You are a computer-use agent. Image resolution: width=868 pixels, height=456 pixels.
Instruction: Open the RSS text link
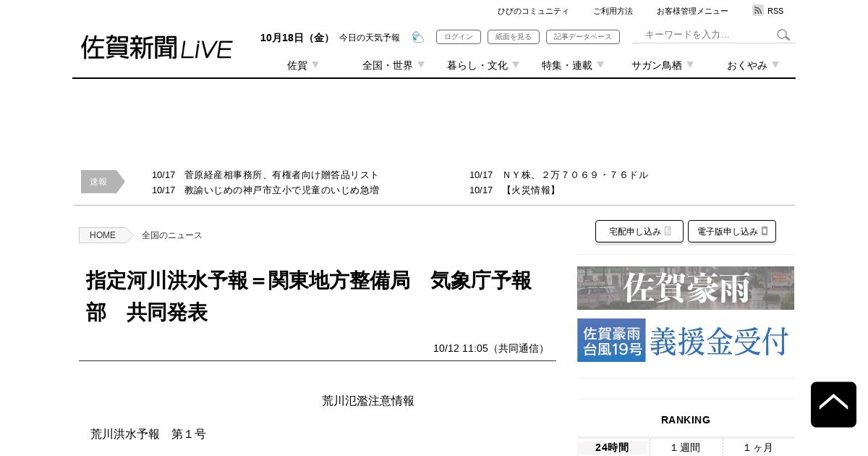click(775, 11)
